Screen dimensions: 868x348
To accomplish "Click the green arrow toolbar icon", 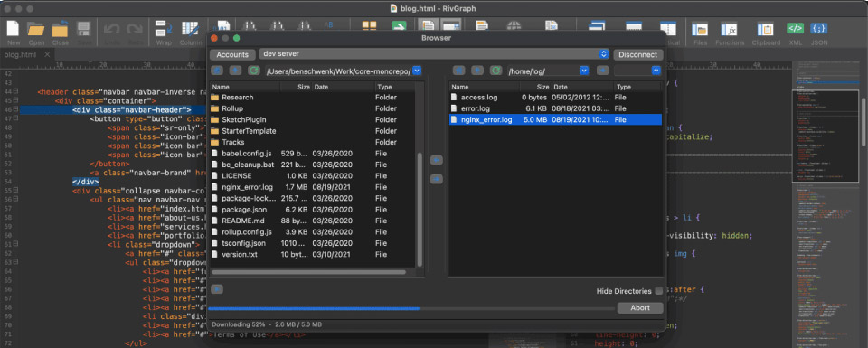I will click(399, 26).
